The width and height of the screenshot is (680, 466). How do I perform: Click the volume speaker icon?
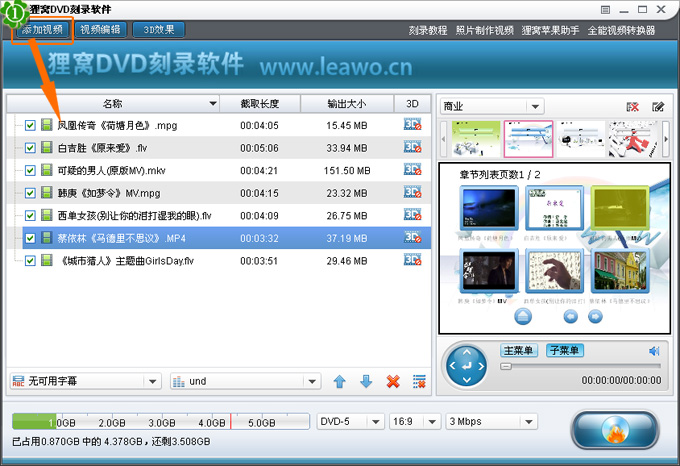point(654,351)
